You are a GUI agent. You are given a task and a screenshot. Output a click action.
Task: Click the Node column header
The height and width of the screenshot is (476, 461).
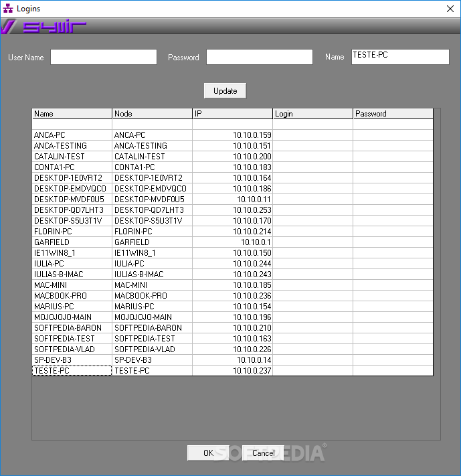point(153,114)
